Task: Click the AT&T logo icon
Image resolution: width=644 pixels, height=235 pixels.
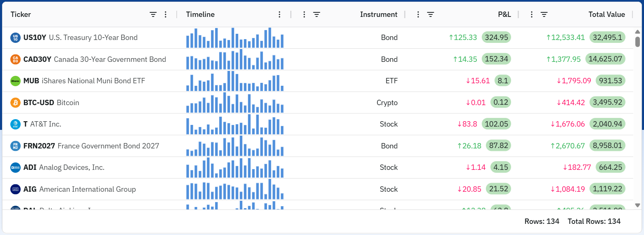Action: click(15, 124)
